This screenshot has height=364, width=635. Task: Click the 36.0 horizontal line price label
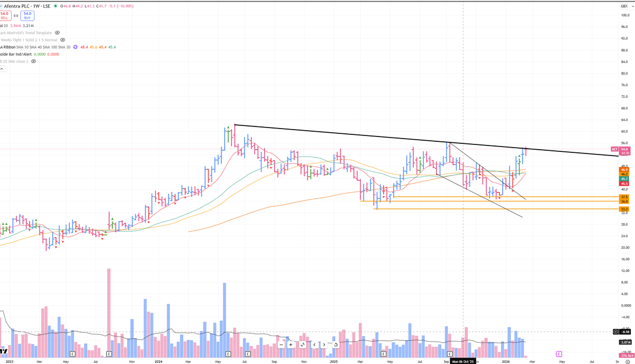coord(624,202)
